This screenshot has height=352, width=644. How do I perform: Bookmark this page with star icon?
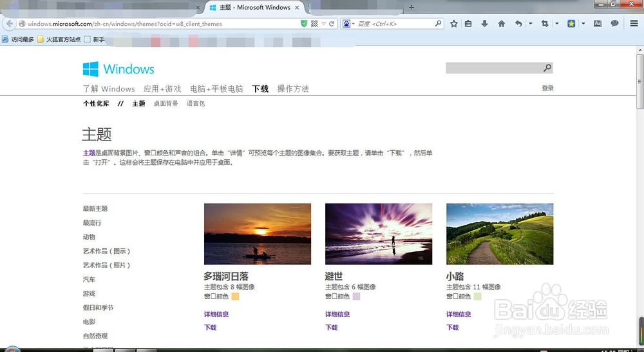click(454, 23)
